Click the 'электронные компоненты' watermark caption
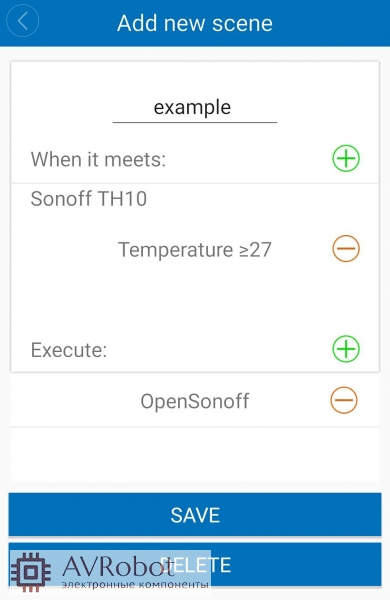This screenshot has height=600, width=390. coord(135,585)
